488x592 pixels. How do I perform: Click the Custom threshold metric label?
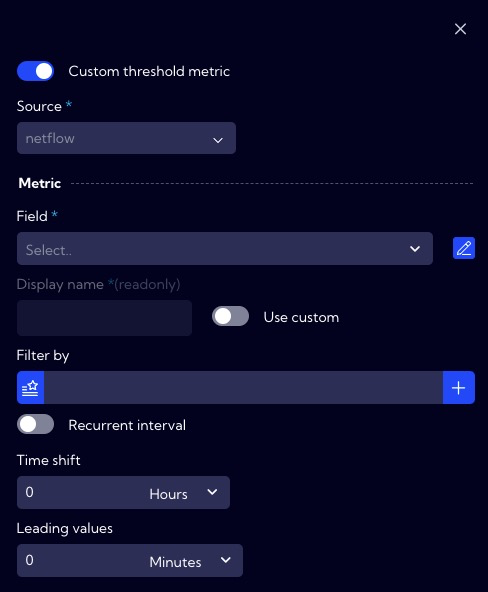pos(149,71)
